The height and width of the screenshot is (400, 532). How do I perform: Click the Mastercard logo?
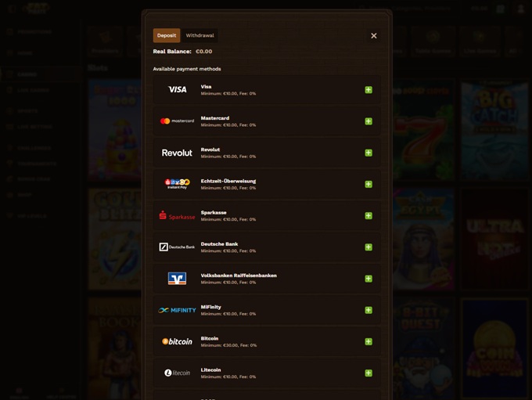tap(177, 121)
